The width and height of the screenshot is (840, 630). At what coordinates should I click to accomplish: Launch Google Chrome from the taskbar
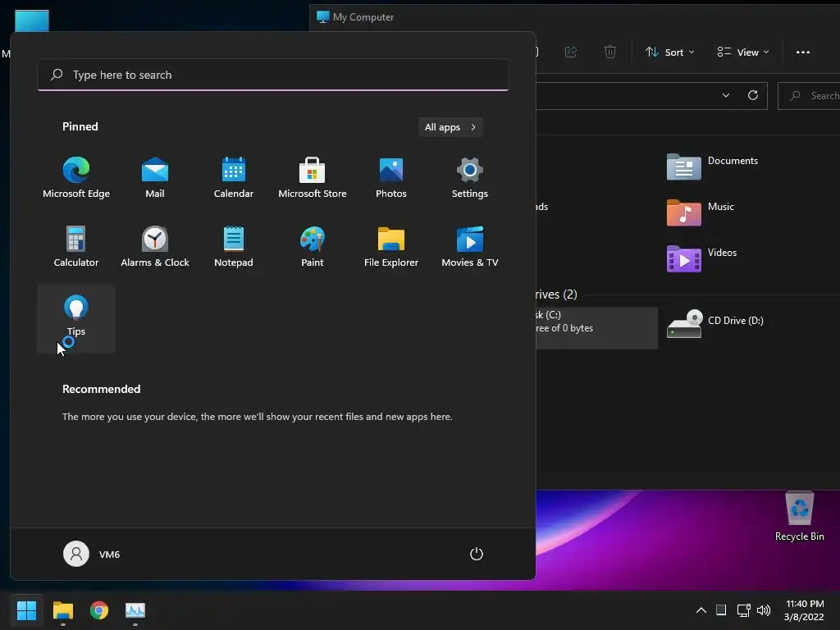[99, 610]
